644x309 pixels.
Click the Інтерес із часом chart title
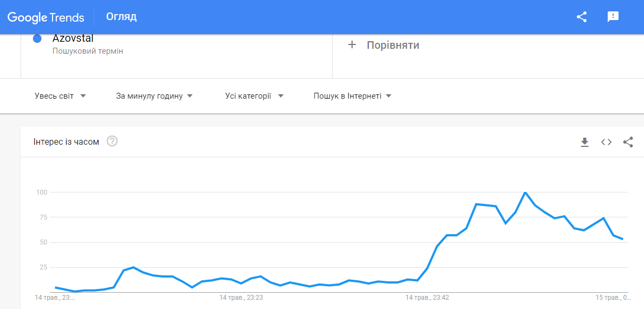[x=66, y=142]
